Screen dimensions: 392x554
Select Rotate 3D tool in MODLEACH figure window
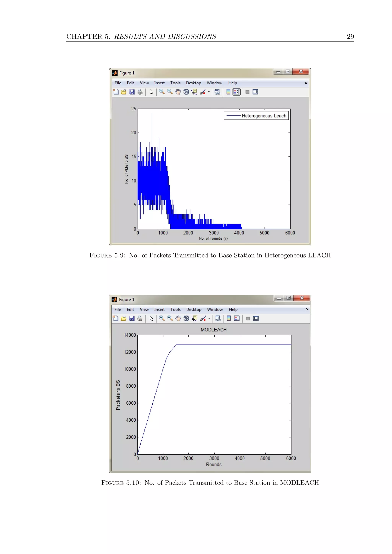point(186,319)
